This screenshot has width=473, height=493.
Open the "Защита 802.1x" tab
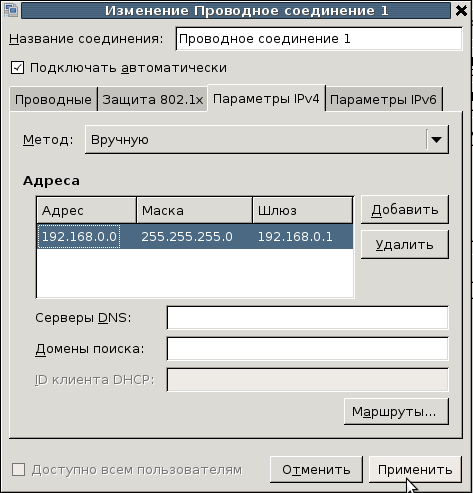[x=153, y=99]
